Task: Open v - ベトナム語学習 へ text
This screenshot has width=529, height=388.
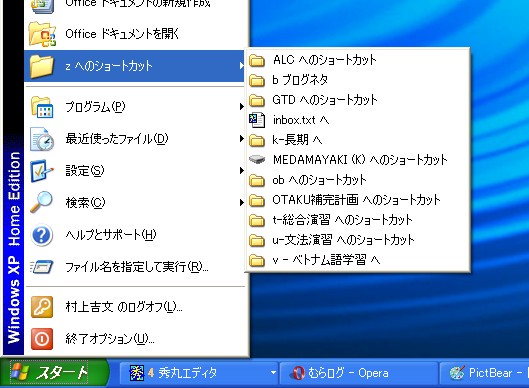Action: point(326,260)
